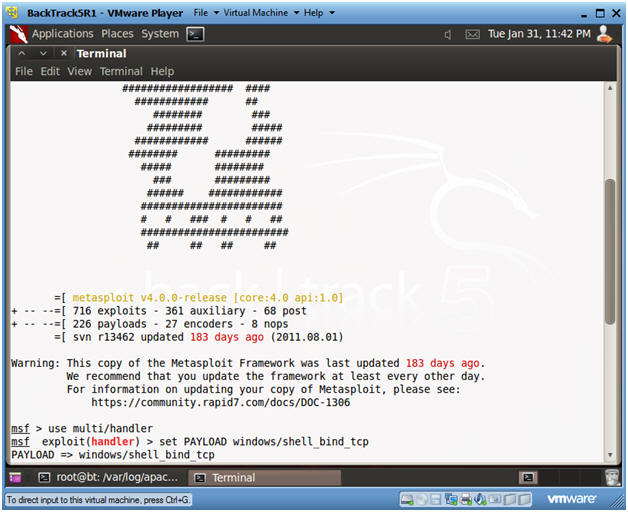
Task: Click the window resize grip at corner
Action: [617, 503]
